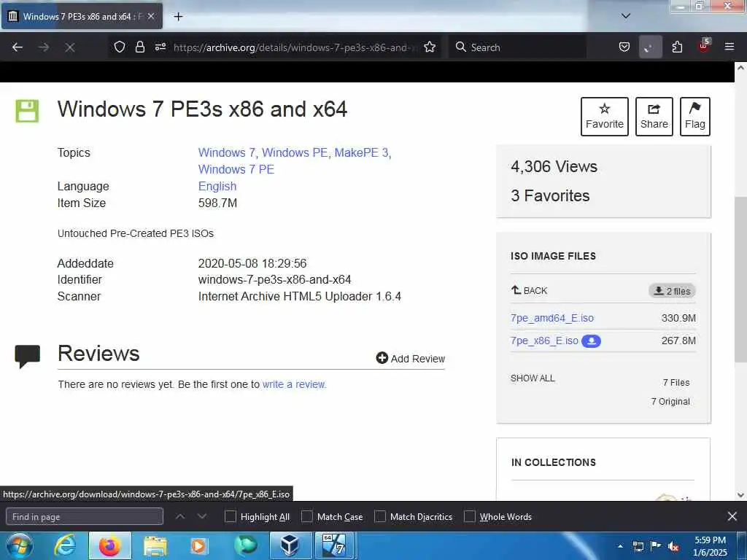Select the 4,306 Views text
Image resolution: width=747 pixels, height=560 pixels.
554,167
